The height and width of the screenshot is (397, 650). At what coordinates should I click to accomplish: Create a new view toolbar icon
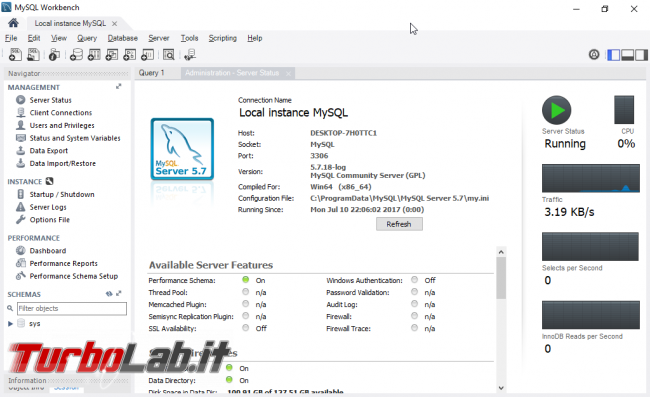point(112,55)
